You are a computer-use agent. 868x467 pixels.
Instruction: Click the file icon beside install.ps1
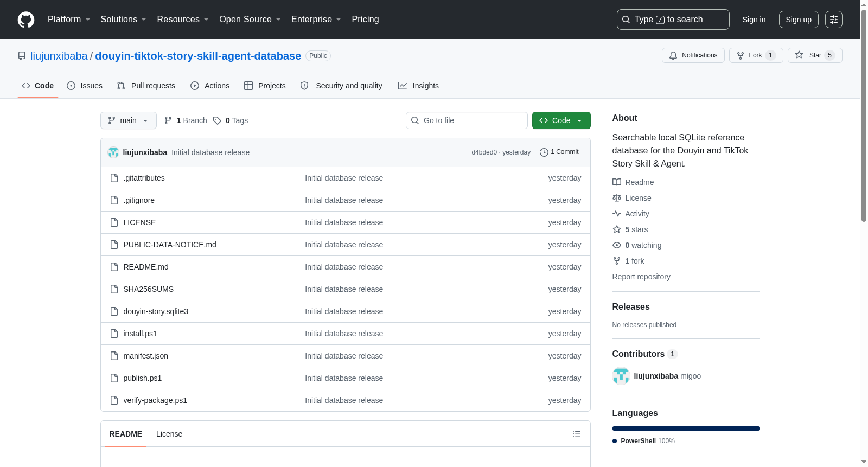click(x=114, y=334)
